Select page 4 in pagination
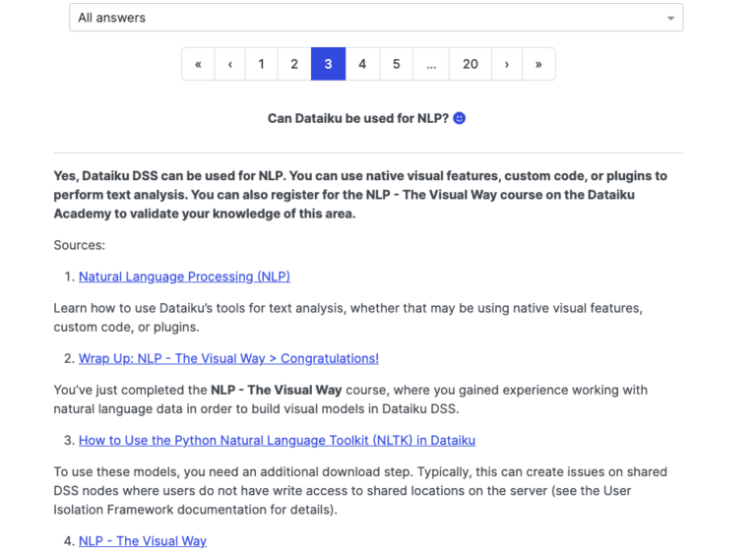The image size is (756, 551). tap(362, 64)
